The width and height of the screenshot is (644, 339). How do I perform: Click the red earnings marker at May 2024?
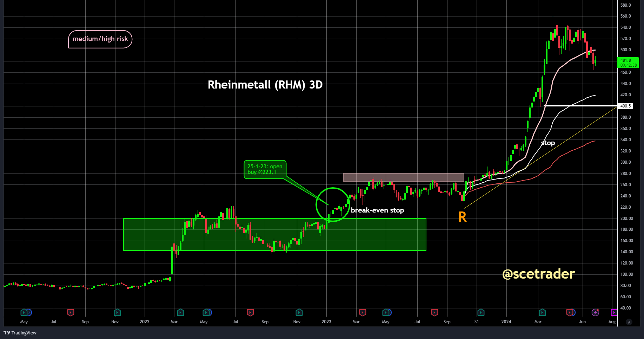[570, 312]
